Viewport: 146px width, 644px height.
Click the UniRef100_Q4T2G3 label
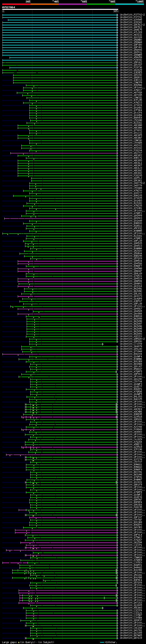click(131, 603)
